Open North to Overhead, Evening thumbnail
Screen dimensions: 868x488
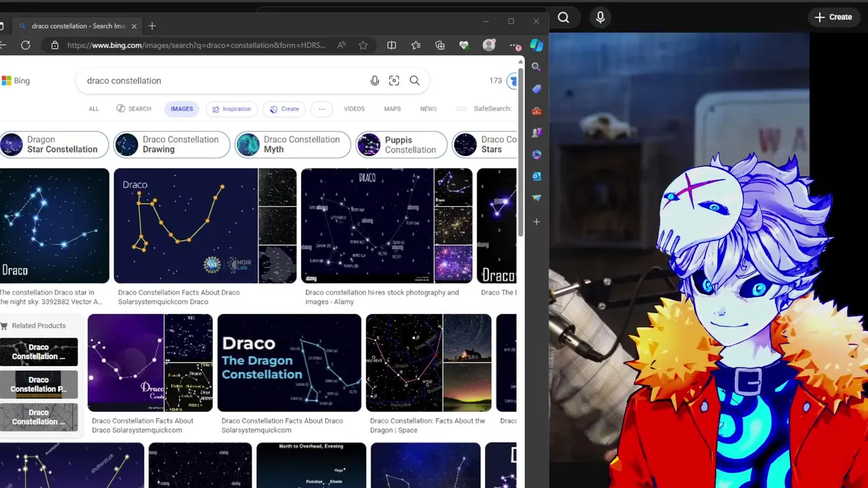click(311, 465)
